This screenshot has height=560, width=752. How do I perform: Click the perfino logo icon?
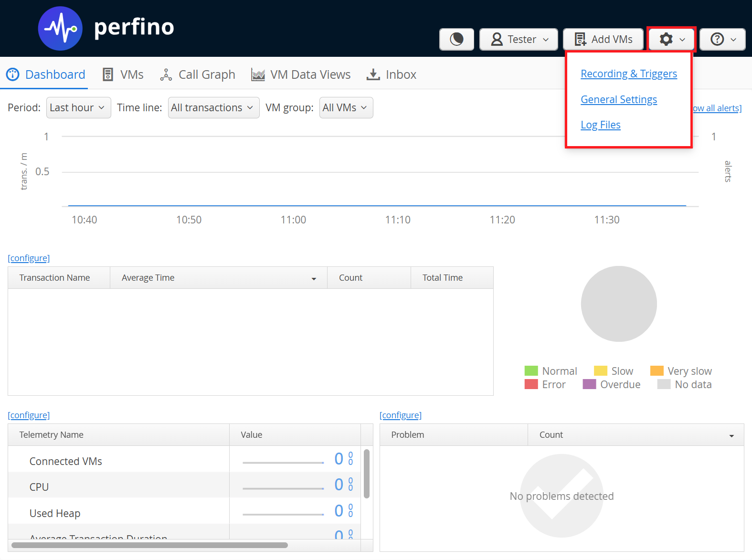(x=60, y=29)
